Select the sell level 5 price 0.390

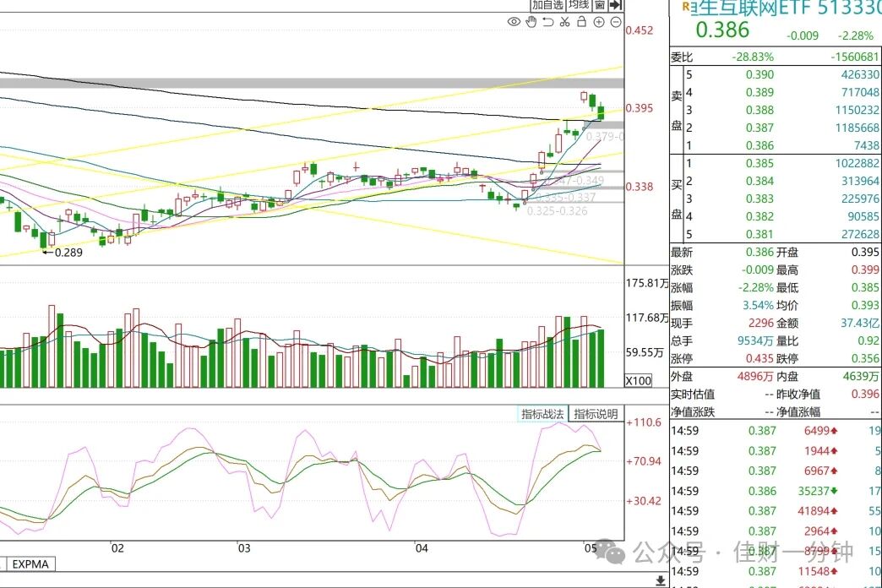[x=759, y=75]
